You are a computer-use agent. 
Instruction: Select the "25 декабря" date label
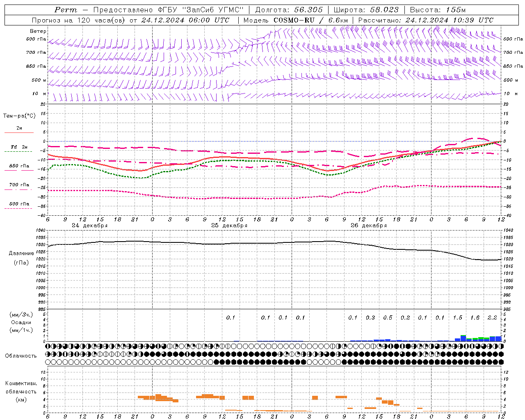tap(229, 226)
